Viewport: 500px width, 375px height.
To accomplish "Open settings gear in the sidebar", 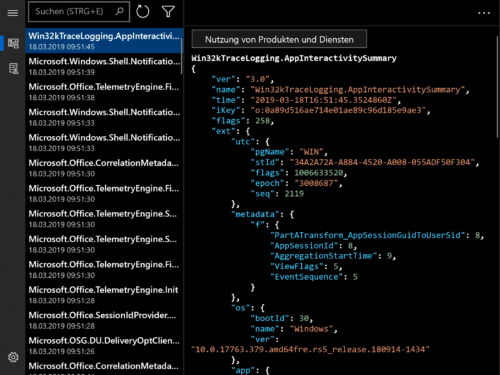I will [x=13, y=357].
